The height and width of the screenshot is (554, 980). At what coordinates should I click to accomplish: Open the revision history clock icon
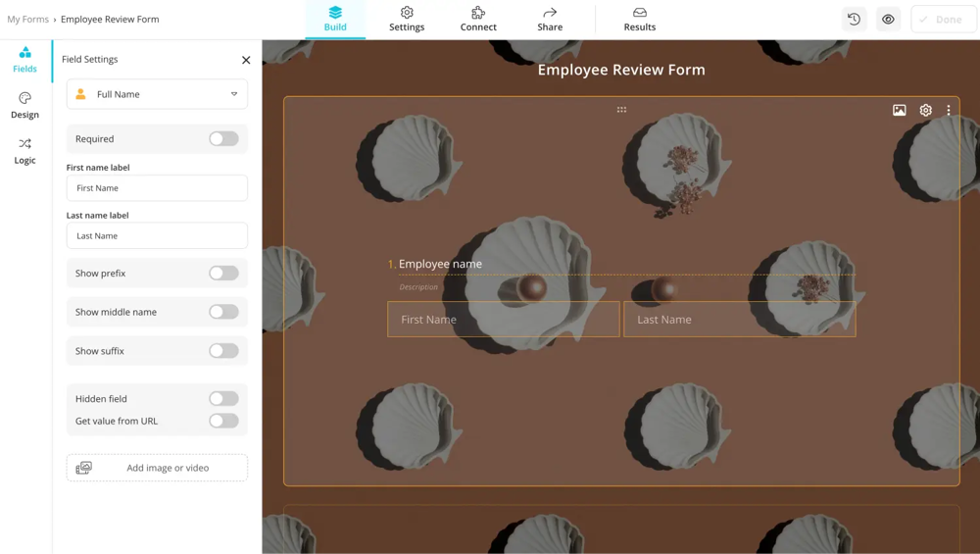tap(854, 20)
